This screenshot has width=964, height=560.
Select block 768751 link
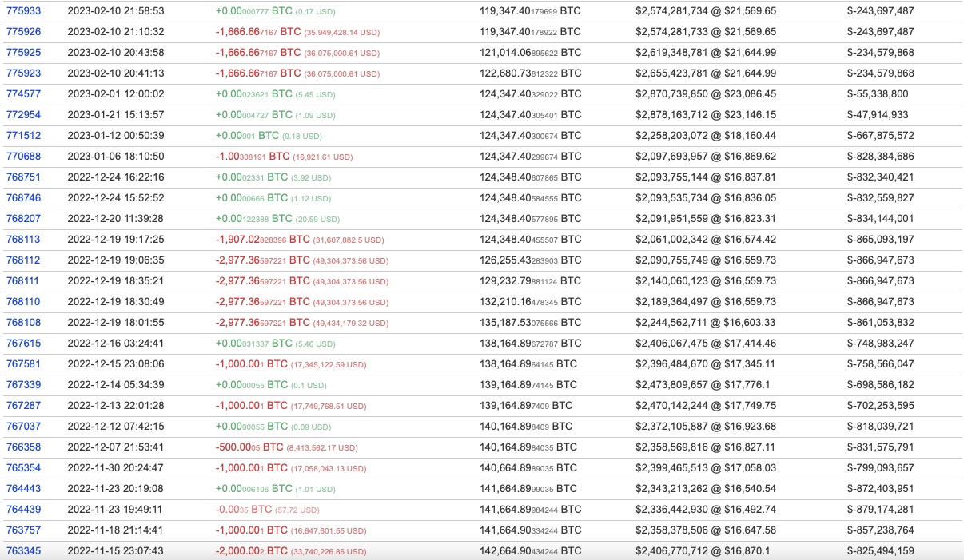[x=23, y=177]
